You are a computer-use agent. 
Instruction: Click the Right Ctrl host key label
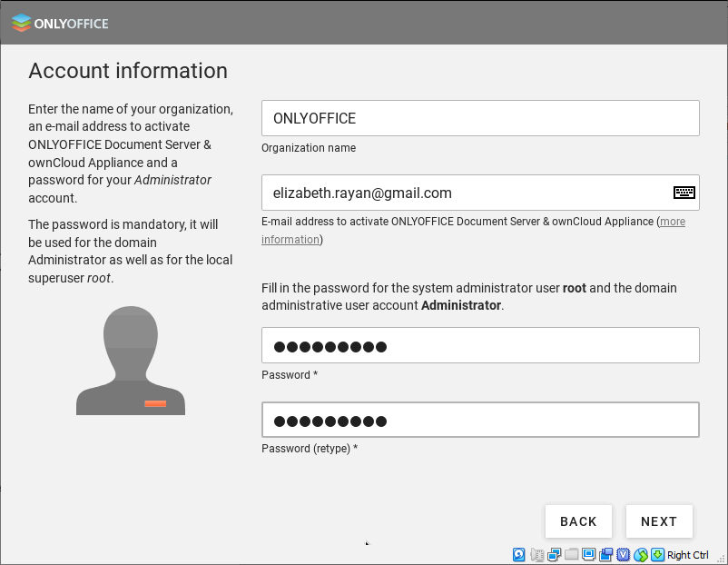pos(688,555)
